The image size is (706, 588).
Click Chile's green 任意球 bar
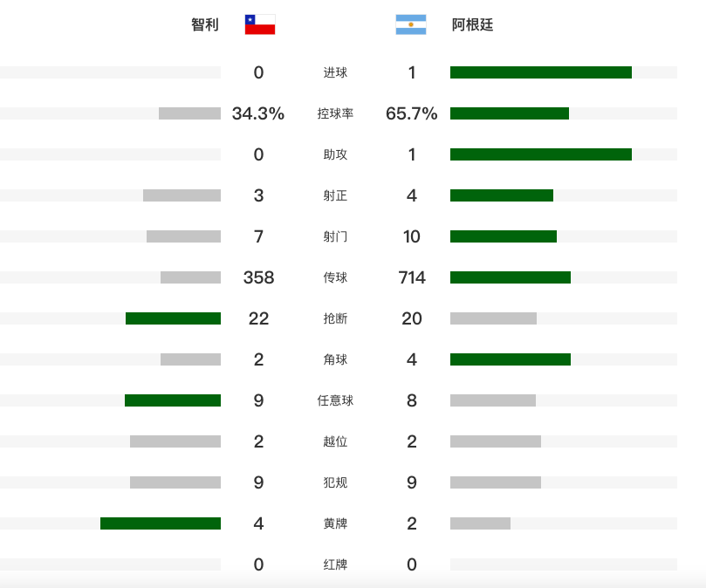click(173, 400)
